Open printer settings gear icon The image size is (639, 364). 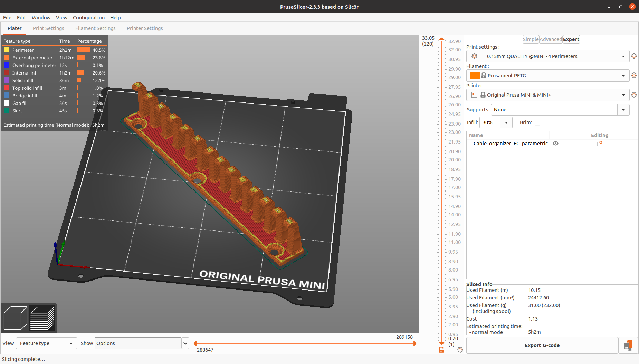click(634, 95)
